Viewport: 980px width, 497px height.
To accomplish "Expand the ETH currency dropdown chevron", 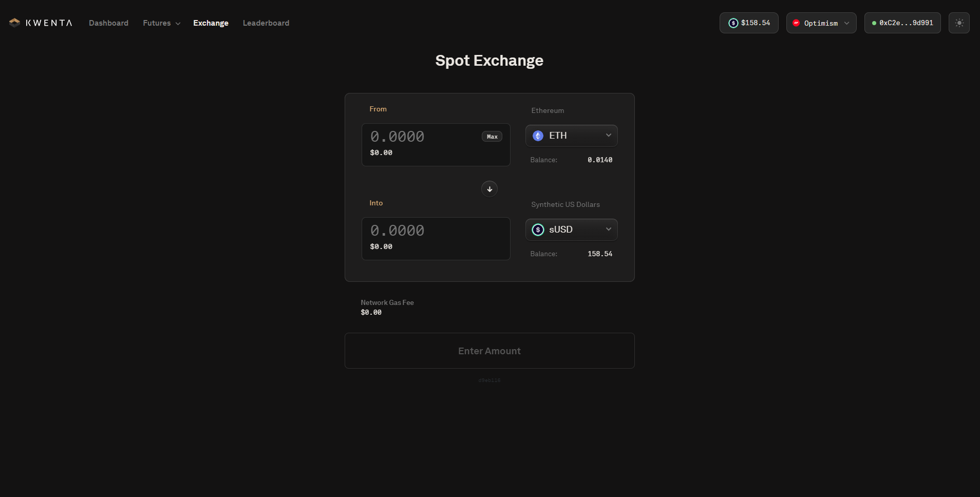I will coord(608,136).
